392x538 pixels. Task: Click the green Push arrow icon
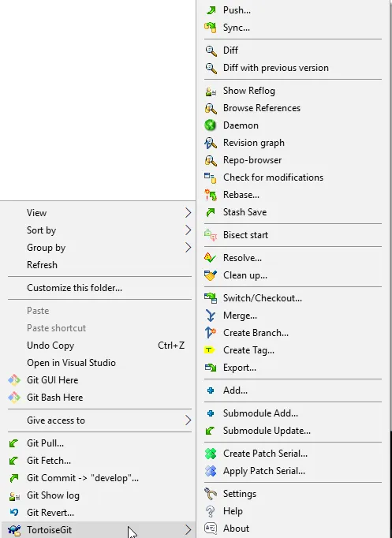click(x=211, y=10)
